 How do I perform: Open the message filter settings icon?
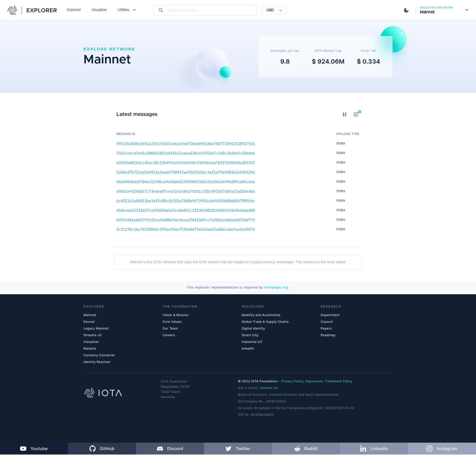coord(356,114)
